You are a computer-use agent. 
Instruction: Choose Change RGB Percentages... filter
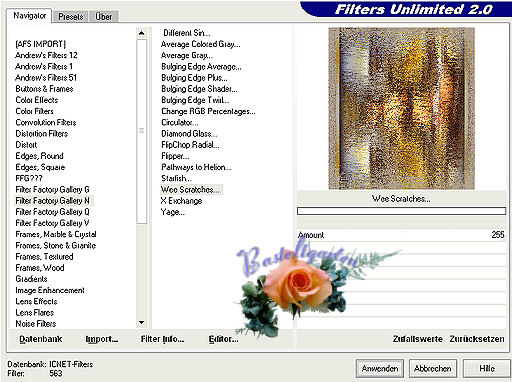tap(208, 111)
